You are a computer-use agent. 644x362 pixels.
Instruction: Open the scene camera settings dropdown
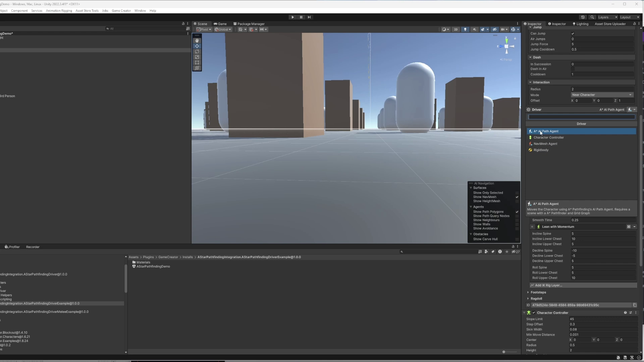pyautogui.click(x=504, y=29)
